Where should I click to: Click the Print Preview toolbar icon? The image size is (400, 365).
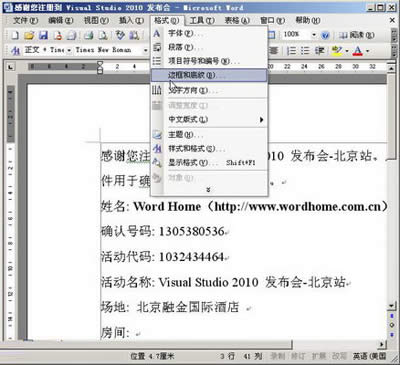103,35
